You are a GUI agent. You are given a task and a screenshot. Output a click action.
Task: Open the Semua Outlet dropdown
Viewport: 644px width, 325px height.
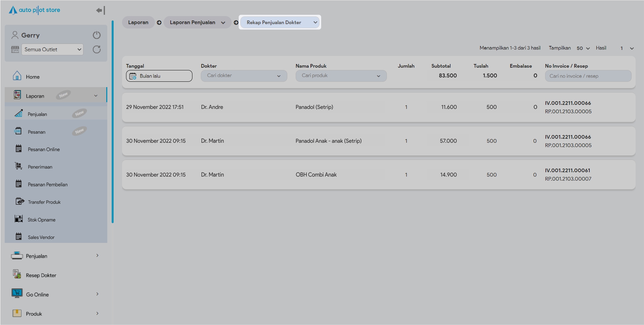point(52,50)
